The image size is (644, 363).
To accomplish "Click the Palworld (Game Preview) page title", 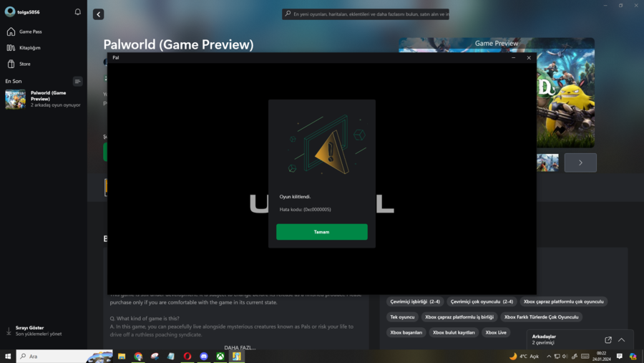I will (178, 44).
